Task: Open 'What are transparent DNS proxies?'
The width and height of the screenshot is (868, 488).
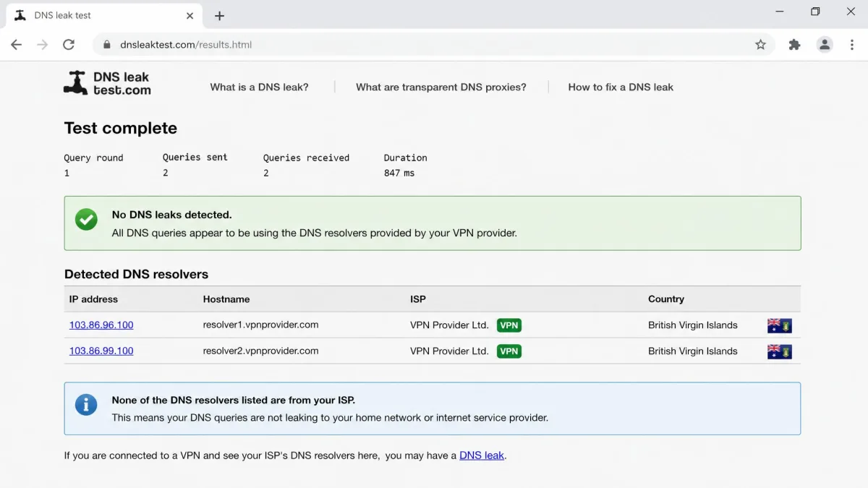Action: point(441,87)
